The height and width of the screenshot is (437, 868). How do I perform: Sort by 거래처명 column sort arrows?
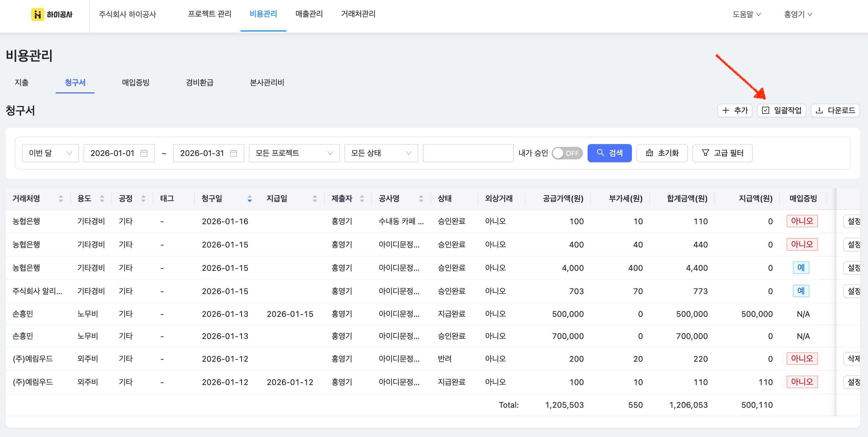61,199
